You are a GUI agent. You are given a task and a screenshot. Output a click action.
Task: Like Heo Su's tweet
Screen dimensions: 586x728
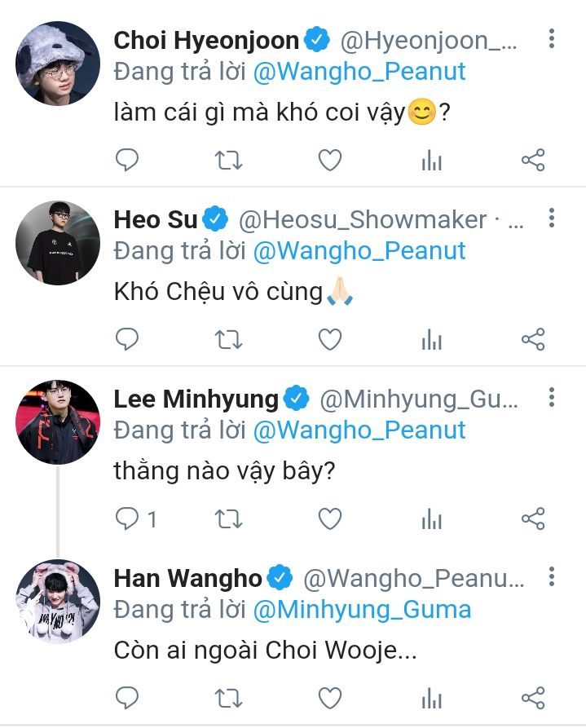tap(329, 339)
